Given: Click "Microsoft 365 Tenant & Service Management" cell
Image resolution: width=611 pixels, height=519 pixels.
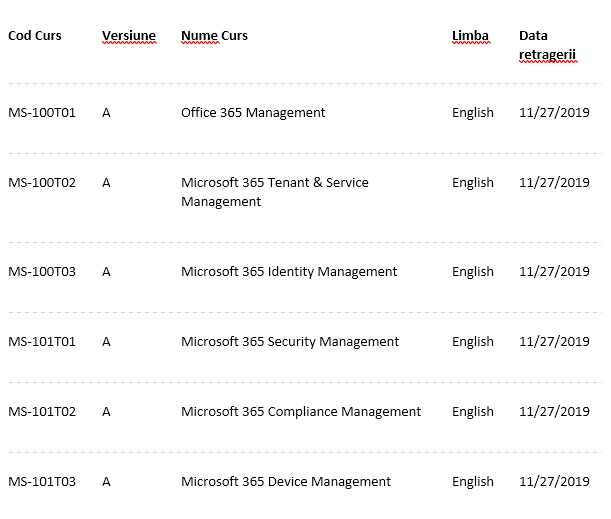Looking at the screenshot, I should [x=274, y=192].
